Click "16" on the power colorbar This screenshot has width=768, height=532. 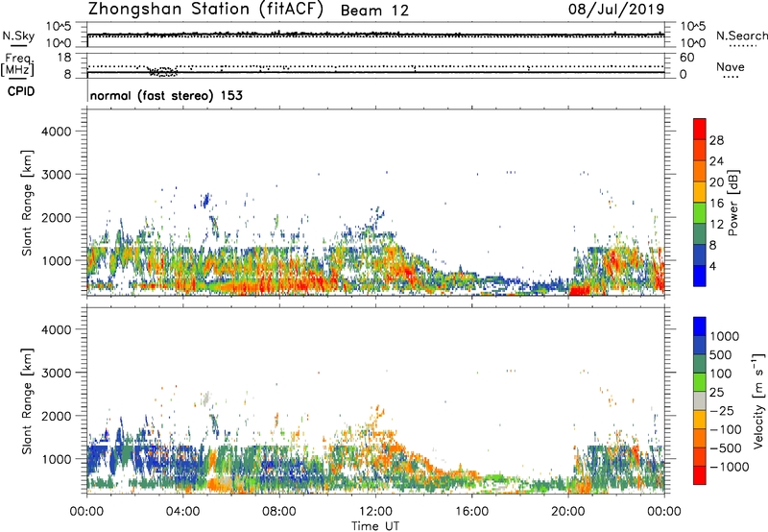click(716, 203)
